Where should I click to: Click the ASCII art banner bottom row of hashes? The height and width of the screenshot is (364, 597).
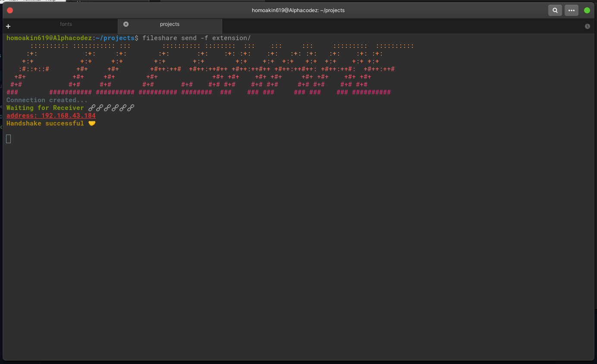[198, 92]
